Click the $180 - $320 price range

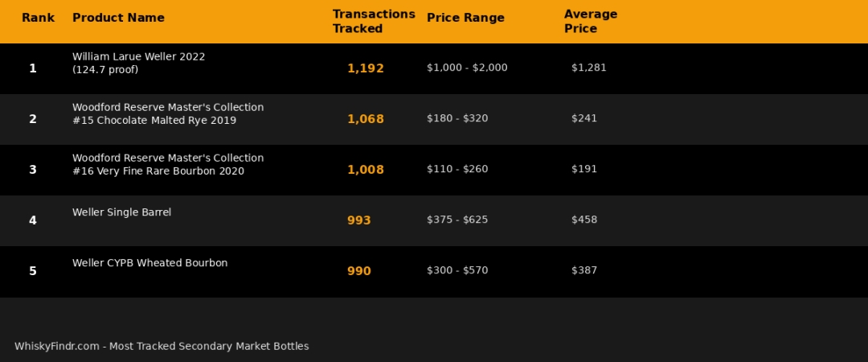click(x=457, y=118)
